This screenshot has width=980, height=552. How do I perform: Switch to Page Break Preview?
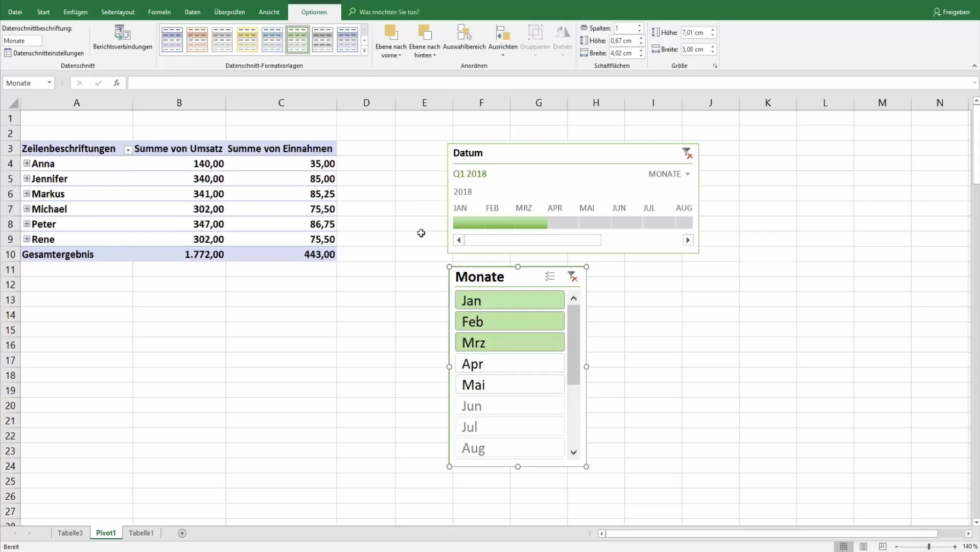[882, 547]
